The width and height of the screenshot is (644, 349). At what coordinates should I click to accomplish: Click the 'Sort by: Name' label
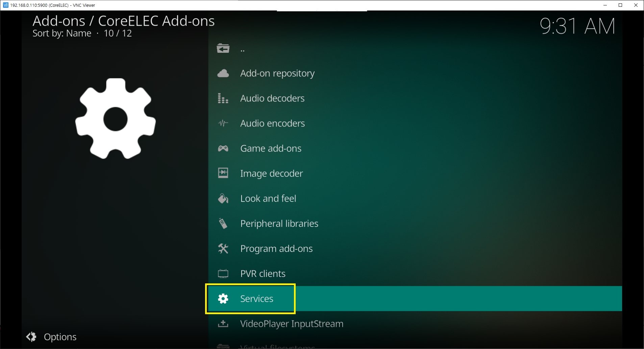(62, 33)
